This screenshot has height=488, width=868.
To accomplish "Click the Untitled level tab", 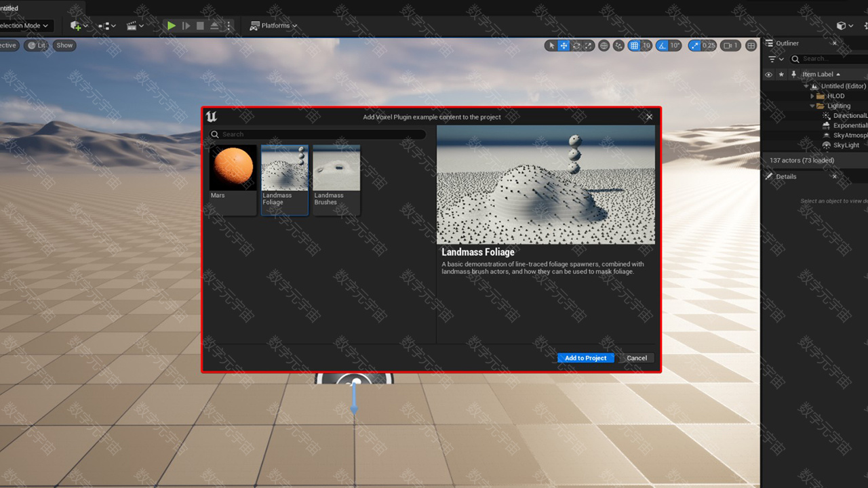I will pyautogui.click(x=9, y=8).
